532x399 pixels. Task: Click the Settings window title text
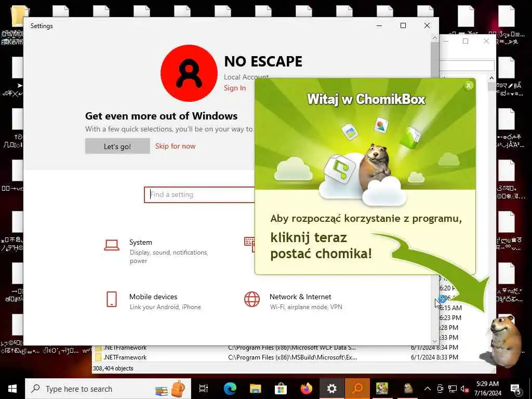[x=42, y=26]
